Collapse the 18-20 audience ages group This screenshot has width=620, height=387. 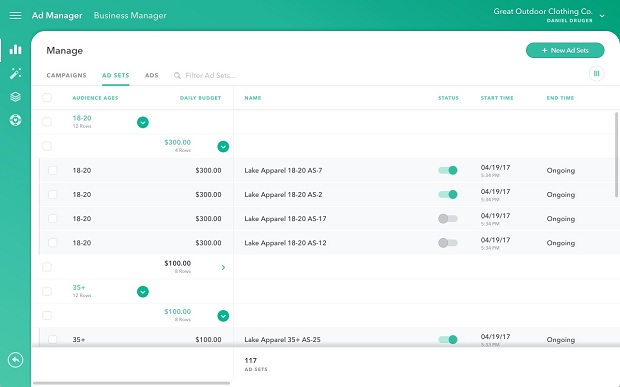coord(143,123)
